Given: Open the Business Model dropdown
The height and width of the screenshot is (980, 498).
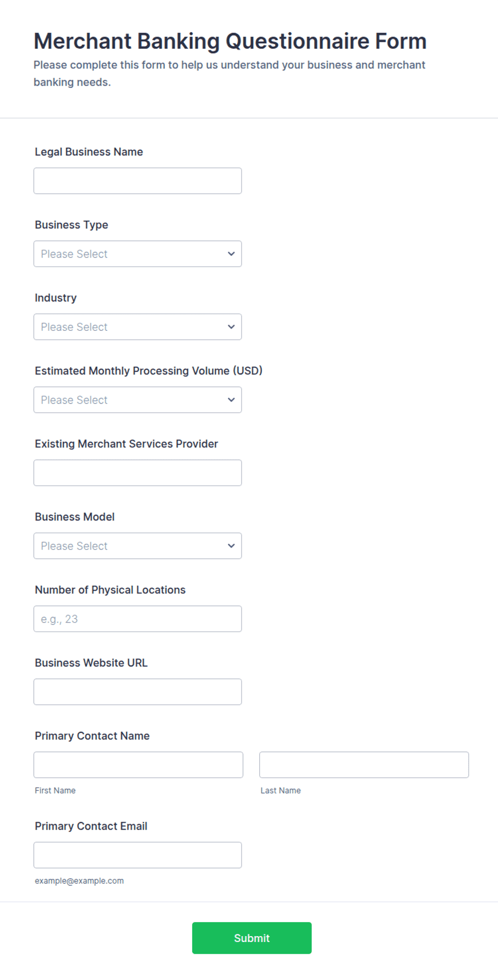Looking at the screenshot, I should tap(138, 546).
